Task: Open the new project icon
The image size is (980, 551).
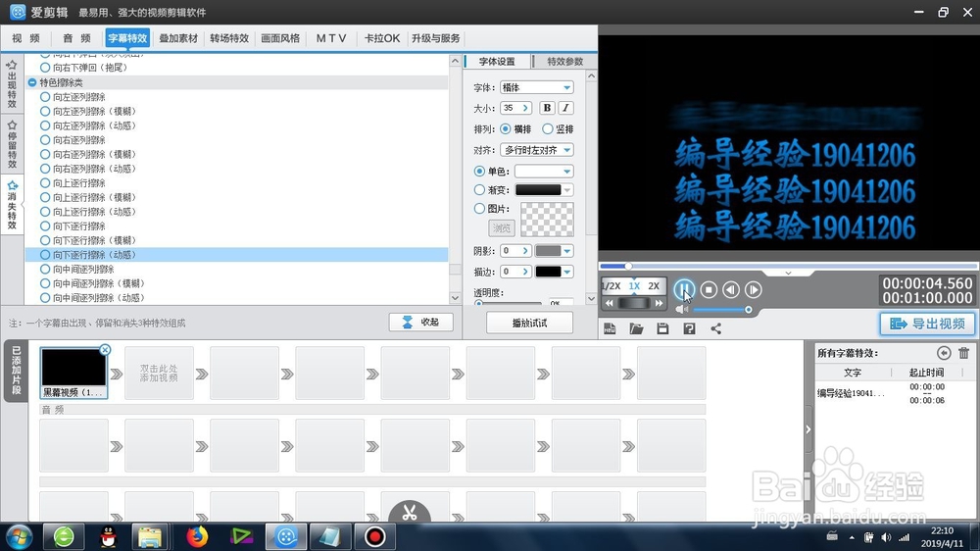Action: pos(610,329)
